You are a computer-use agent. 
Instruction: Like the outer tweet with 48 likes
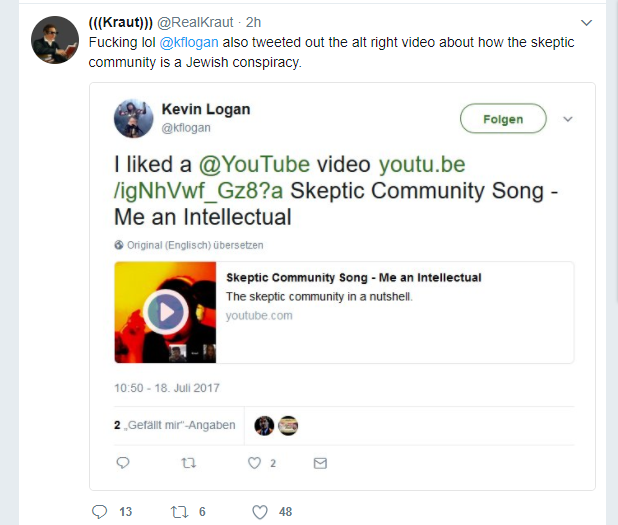pos(260,511)
